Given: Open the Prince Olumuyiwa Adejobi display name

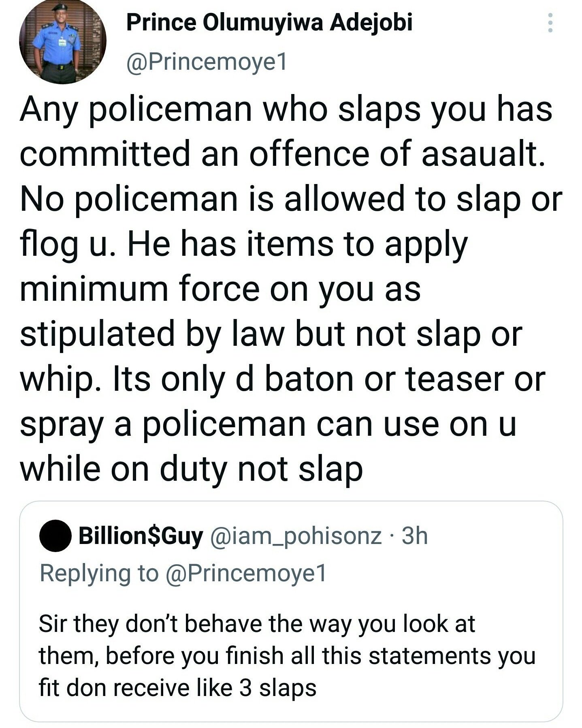Looking at the screenshot, I should (269, 23).
